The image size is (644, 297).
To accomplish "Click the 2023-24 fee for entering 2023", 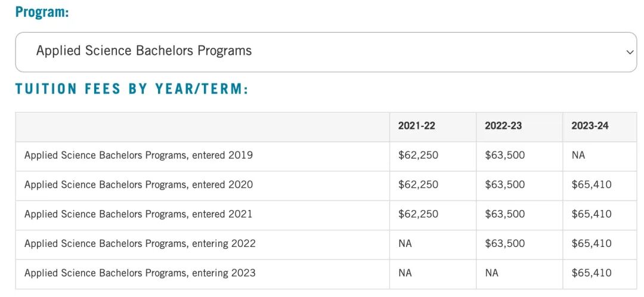I will [x=592, y=273].
